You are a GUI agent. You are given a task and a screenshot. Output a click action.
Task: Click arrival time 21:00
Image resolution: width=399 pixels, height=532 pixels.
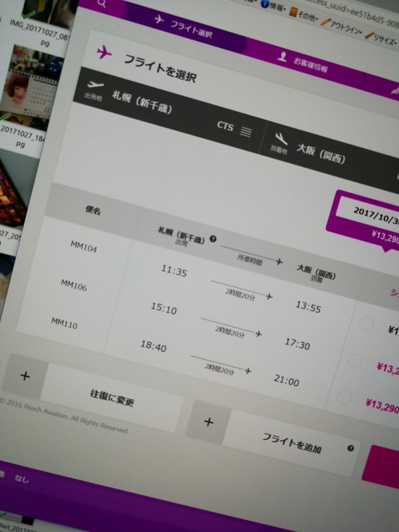(x=287, y=380)
